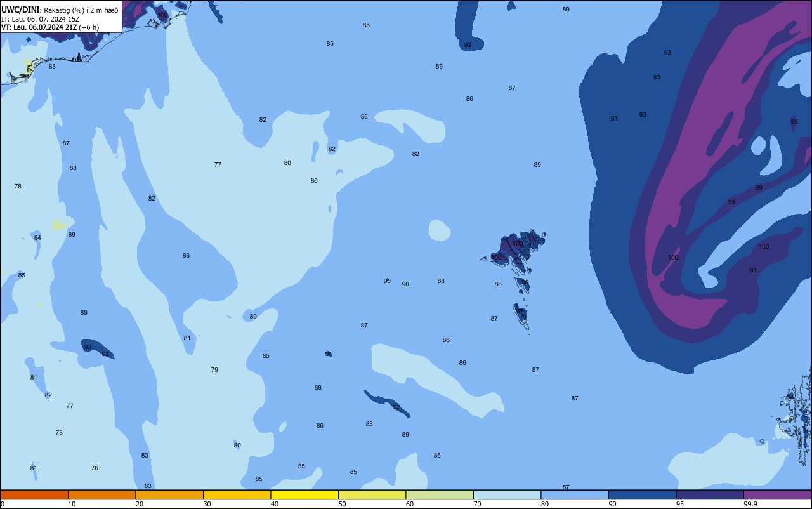Click the map humidity value "98"
Viewport: 812px width, 509px height.
pyautogui.click(x=753, y=270)
